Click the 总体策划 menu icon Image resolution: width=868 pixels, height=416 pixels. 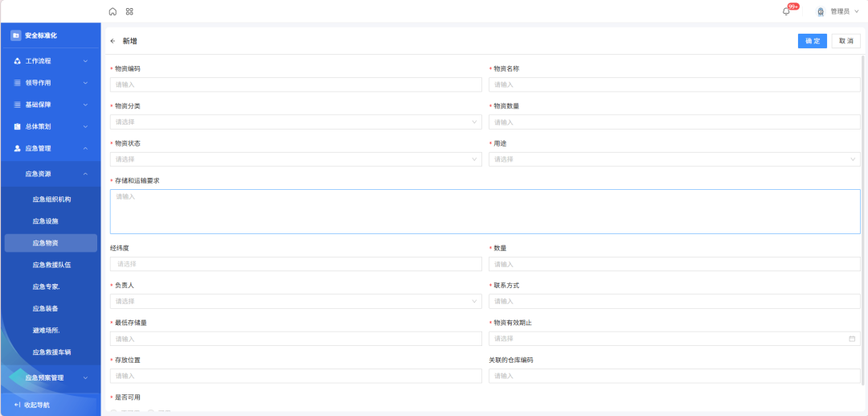17,126
